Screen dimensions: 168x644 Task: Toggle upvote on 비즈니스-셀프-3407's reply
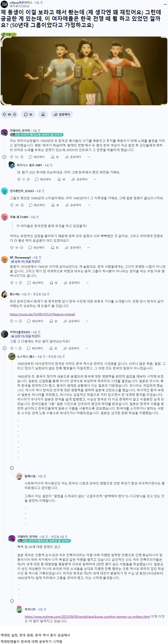19,179
